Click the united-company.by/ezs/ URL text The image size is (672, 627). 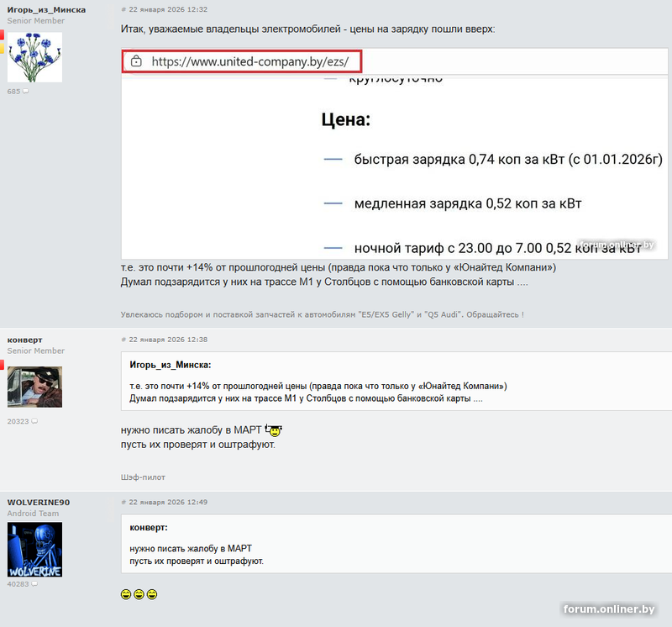click(249, 61)
